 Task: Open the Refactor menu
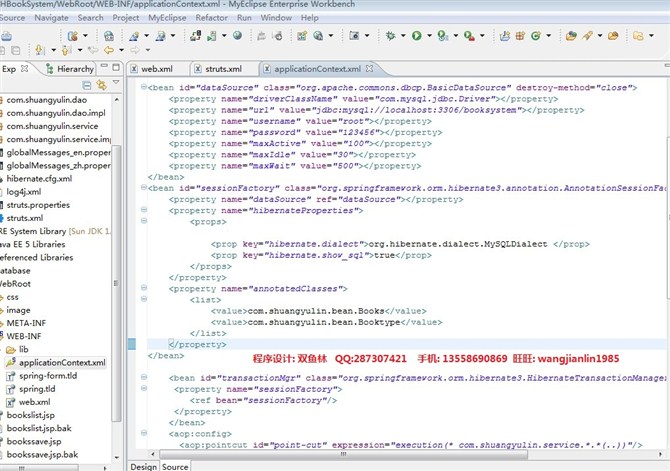[x=212, y=18]
